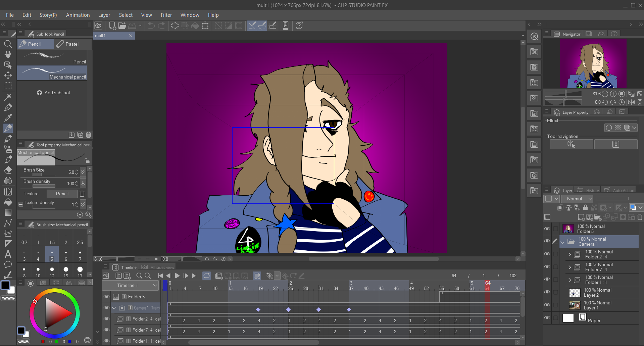
Task: Select the Text tool
Action: [8, 254]
